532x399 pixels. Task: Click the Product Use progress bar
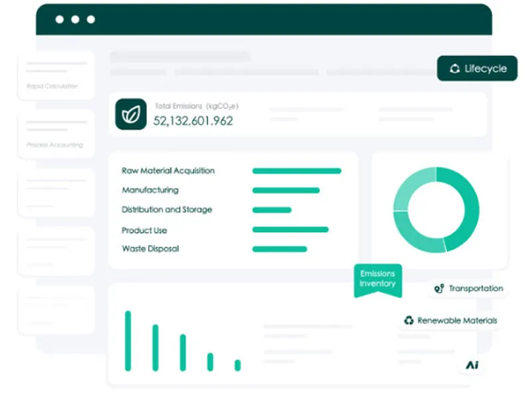tap(291, 230)
